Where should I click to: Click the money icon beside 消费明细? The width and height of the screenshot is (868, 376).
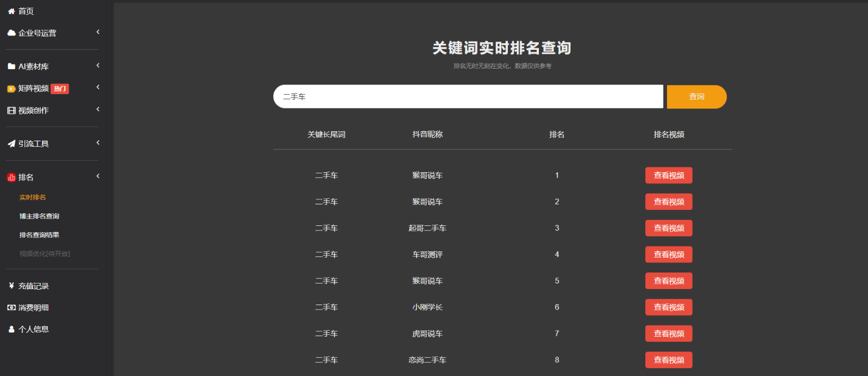click(x=11, y=307)
